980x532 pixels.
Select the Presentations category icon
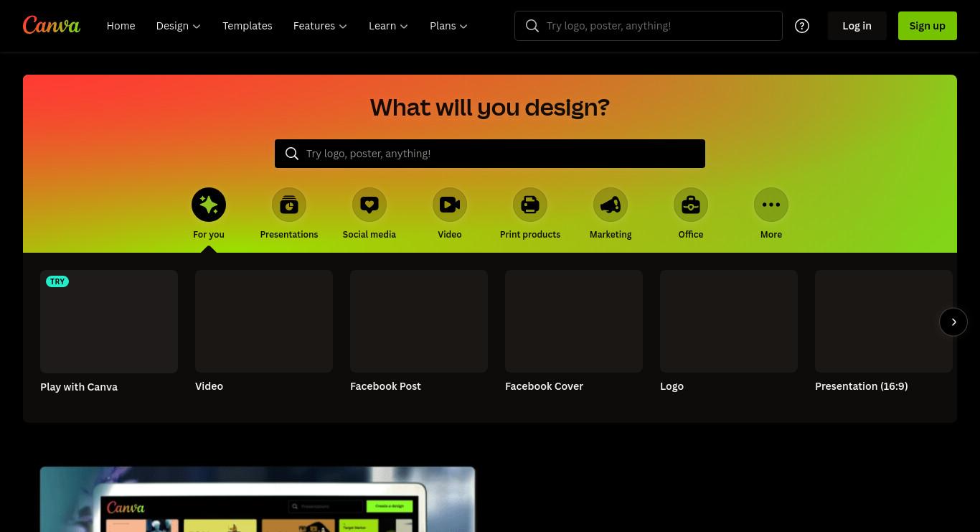pyautogui.click(x=289, y=205)
